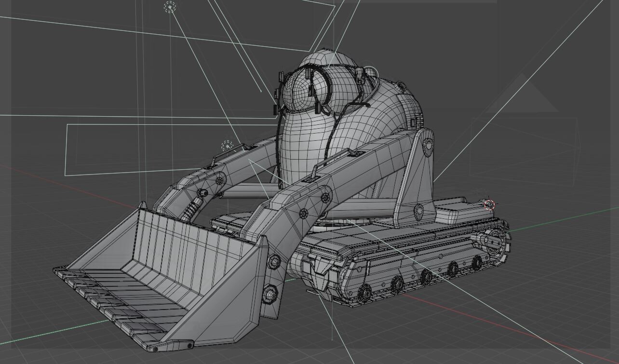Image resolution: width=619 pixels, height=364 pixels.
Task: Click the 3D cursor near the vehicle's rear
Action: [489, 203]
